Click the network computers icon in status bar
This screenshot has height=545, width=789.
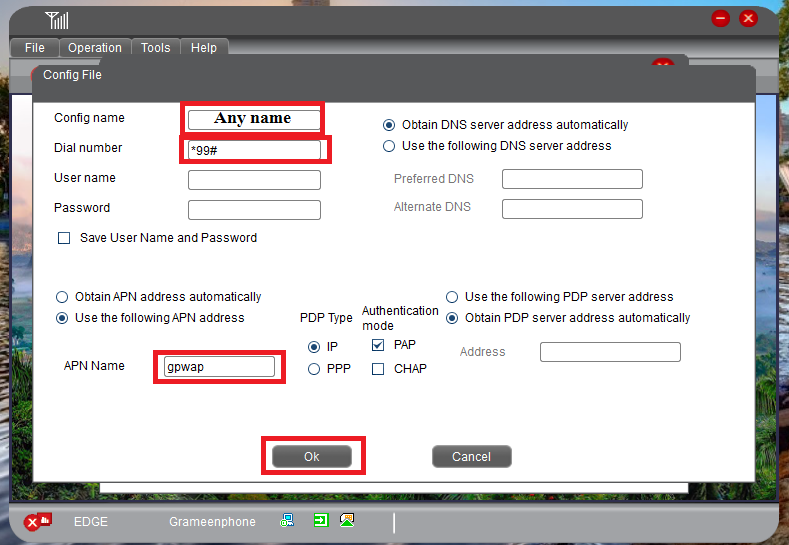tap(287, 520)
